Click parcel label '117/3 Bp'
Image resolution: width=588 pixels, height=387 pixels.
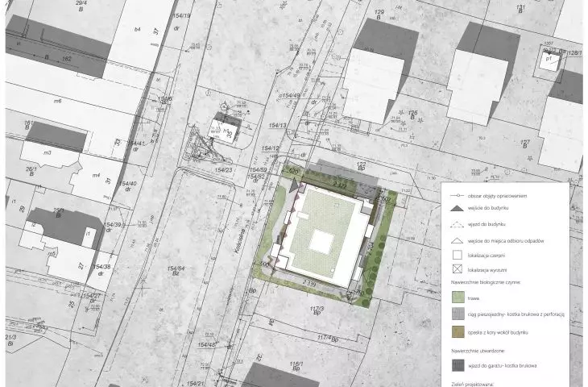point(317,310)
